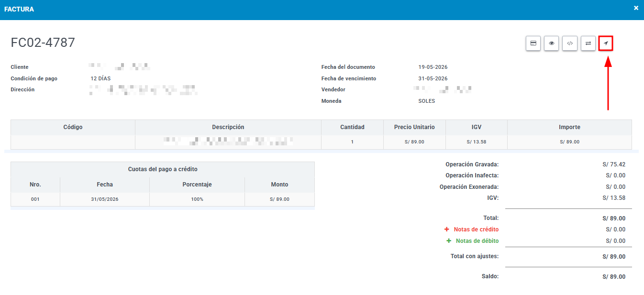The width and height of the screenshot is (644, 295).
Task: Close the FACTURA dialog
Action: pos(636,8)
